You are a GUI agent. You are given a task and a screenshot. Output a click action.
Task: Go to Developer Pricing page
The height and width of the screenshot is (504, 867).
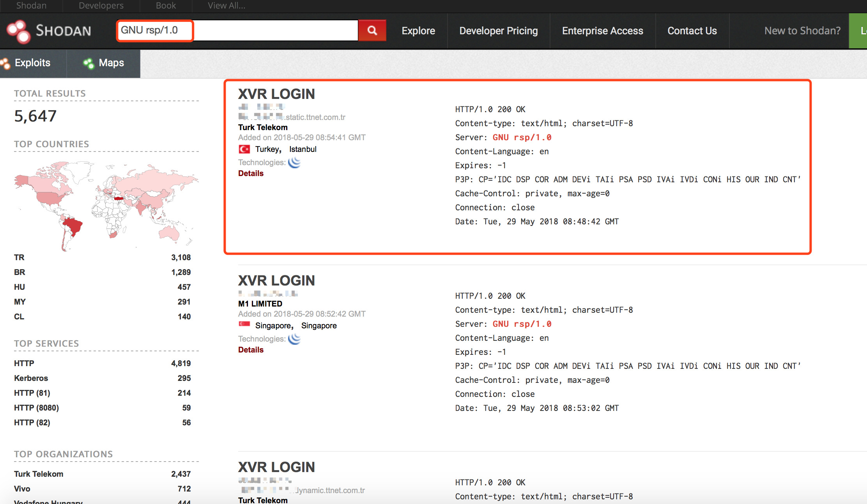[x=498, y=31]
